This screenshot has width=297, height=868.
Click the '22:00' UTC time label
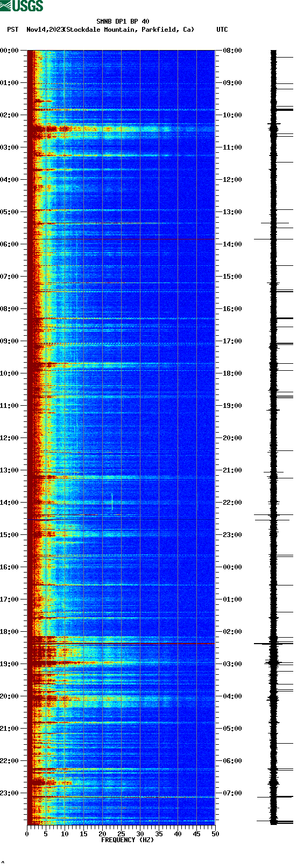pyautogui.click(x=232, y=503)
